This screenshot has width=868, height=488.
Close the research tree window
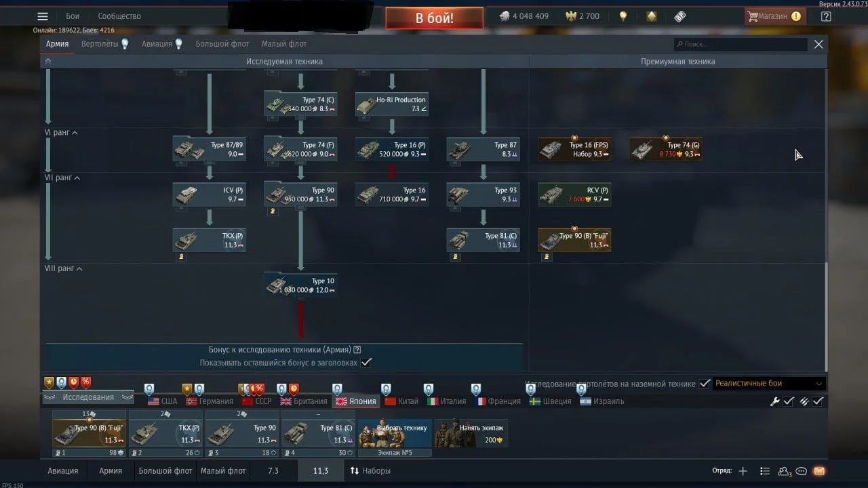(x=818, y=44)
